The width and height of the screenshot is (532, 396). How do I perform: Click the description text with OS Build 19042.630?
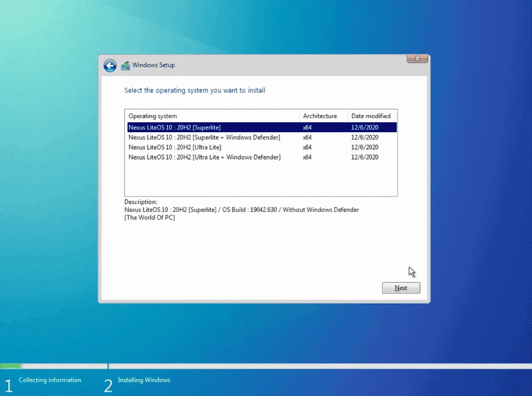[x=242, y=210]
